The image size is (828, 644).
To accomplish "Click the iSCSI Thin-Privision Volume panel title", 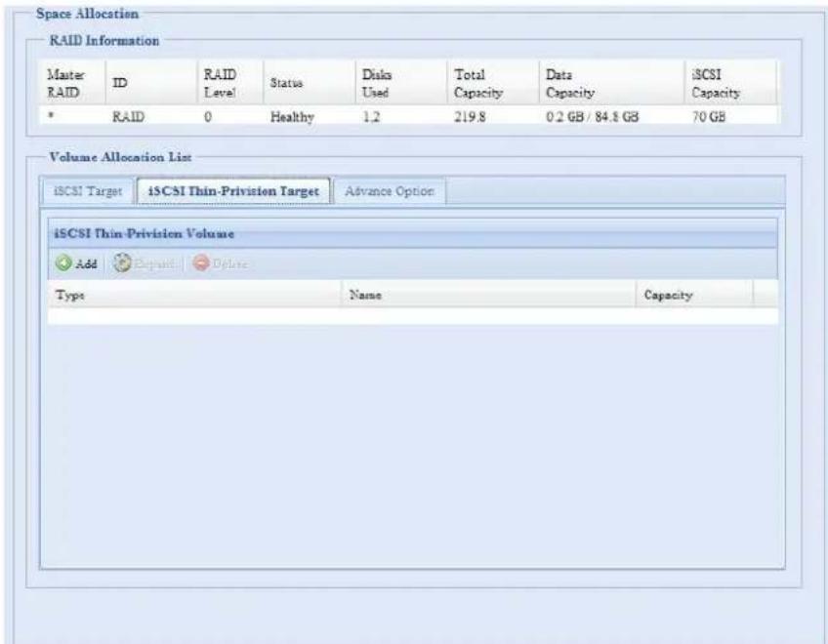I will 145,233.
